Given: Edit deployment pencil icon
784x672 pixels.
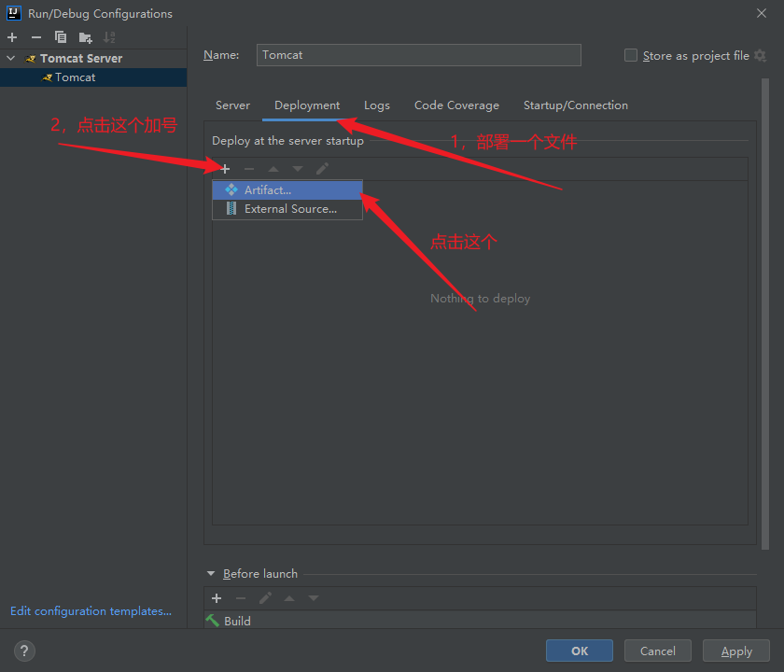Looking at the screenshot, I should click(322, 169).
